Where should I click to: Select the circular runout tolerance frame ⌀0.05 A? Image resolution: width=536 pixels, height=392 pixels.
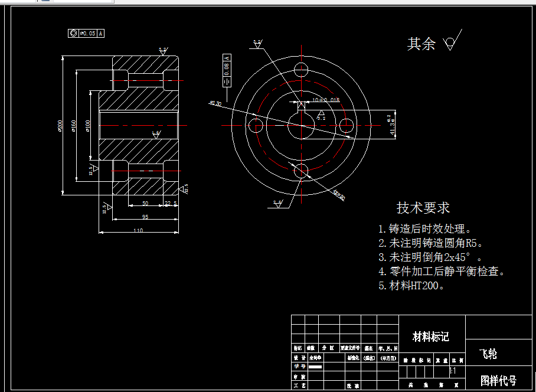[86, 33]
